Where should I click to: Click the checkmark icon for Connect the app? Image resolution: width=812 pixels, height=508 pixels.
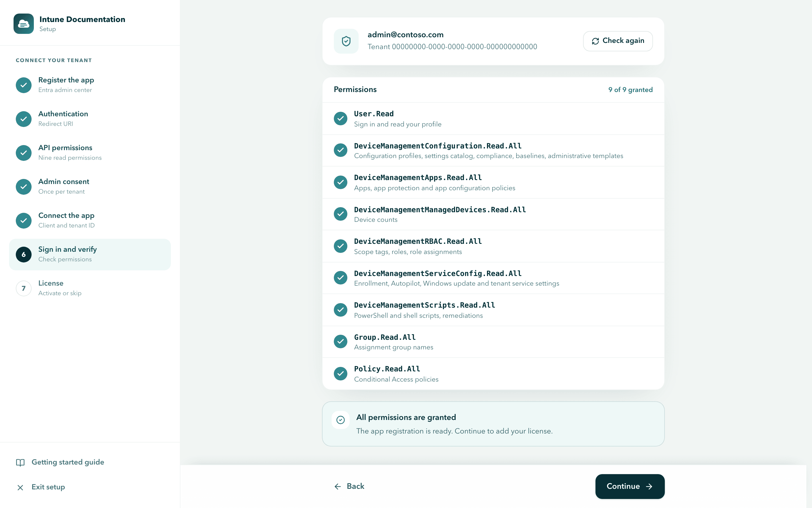pos(23,221)
